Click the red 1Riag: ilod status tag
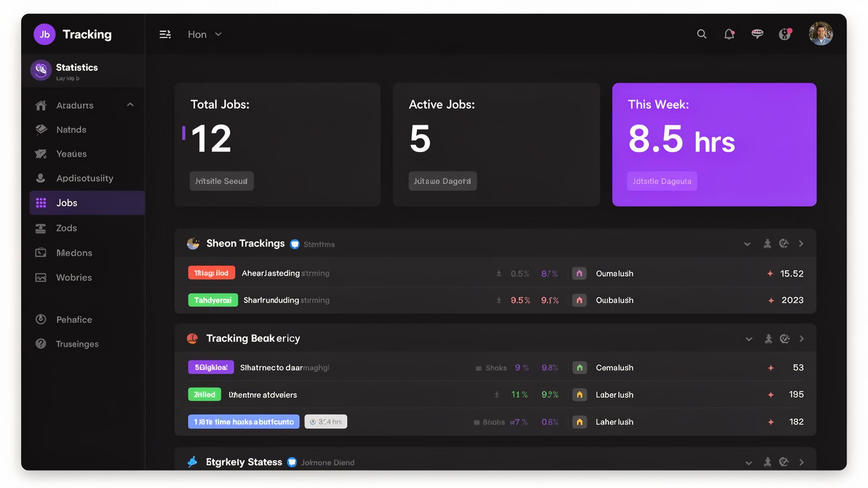Image resolution: width=868 pixels, height=488 pixels. [x=212, y=273]
